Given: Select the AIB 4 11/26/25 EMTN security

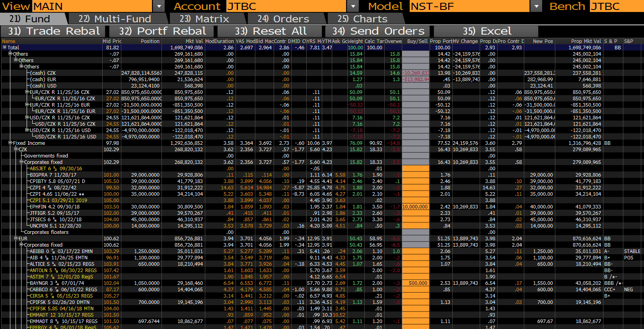Looking at the screenshot, I should [59, 258].
